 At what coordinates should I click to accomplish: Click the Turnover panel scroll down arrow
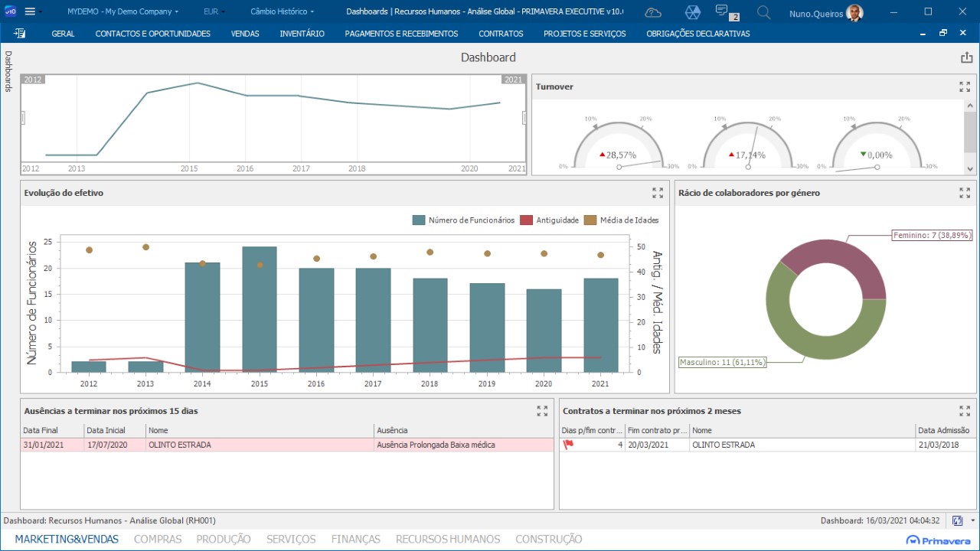point(971,169)
